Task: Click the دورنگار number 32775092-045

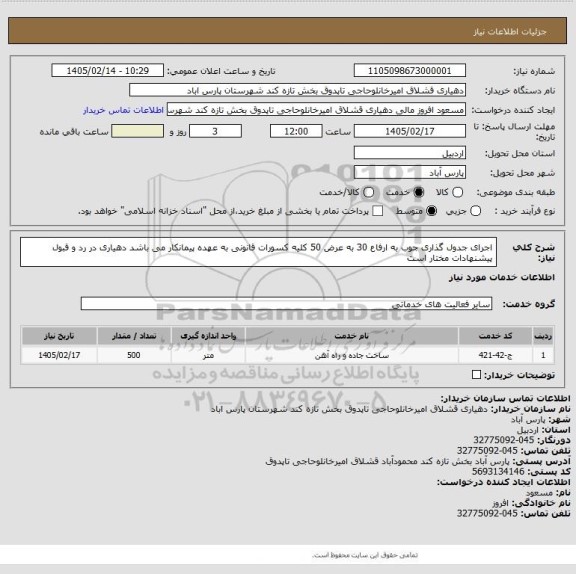Action: [503, 440]
